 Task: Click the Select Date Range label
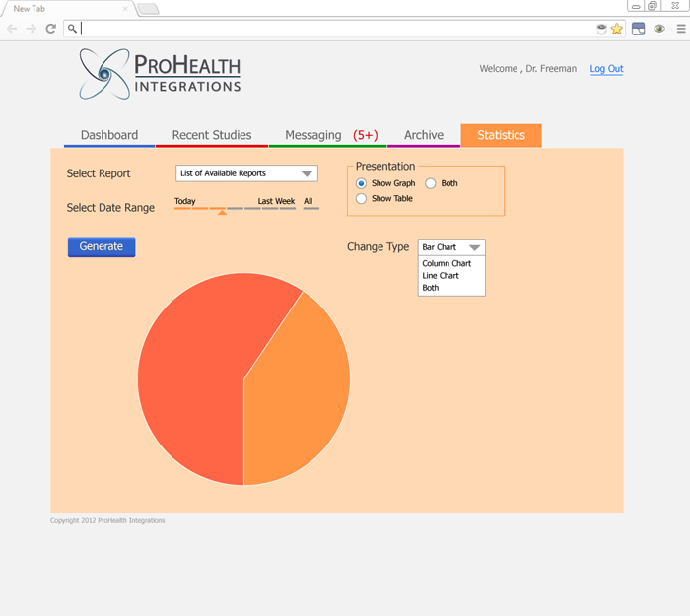[110, 208]
